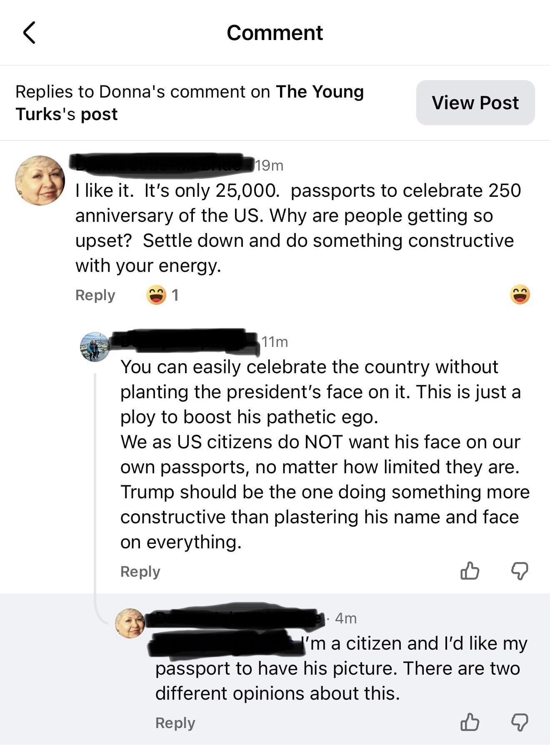Thumbs up the 11m comment
Screen dimensions: 550x756
[x=470, y=571]
